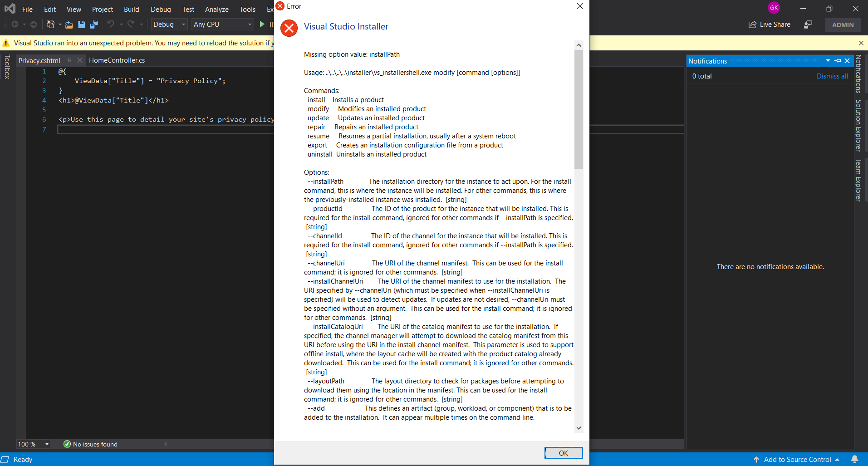
Task: Click the Live Share icon
Action: 753,25
